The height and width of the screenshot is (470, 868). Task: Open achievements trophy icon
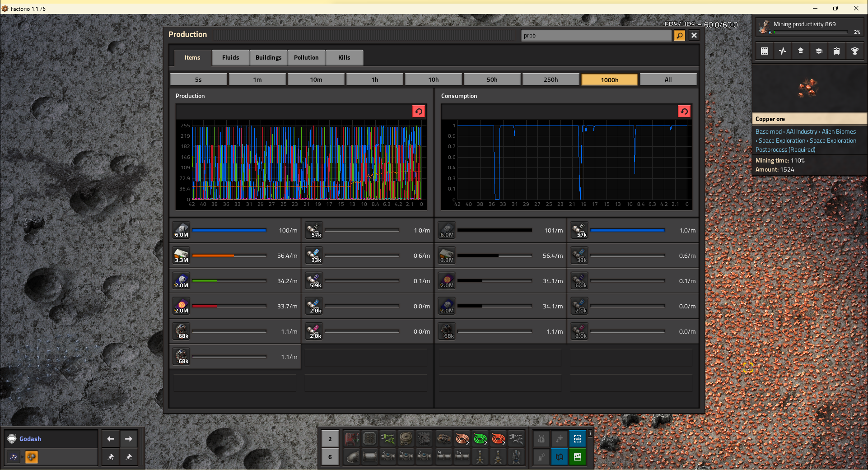coord(855,51)
